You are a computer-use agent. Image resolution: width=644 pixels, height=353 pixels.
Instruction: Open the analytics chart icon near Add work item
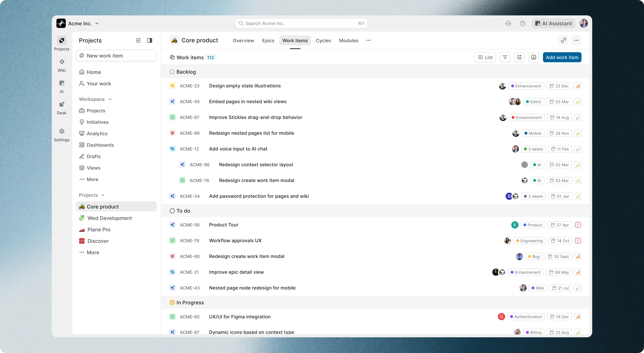click(534, 57)
